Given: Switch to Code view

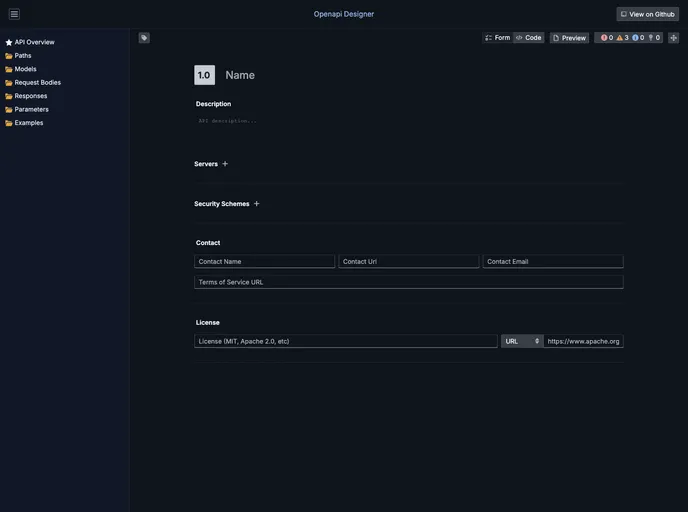Looking at the screenshot, I should point(528,38).
